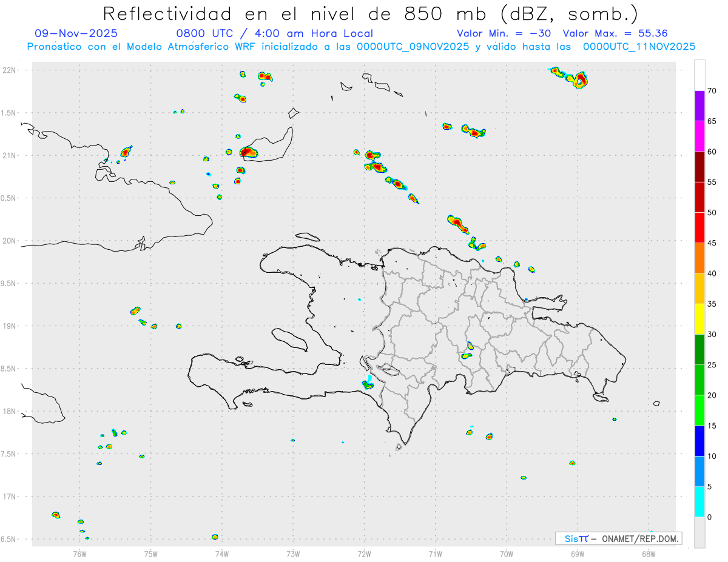Screen dimensions: 728x562
Task: Click the orange 40–45 dBZ colorbar segment
Action: click(x=699, y=258)
